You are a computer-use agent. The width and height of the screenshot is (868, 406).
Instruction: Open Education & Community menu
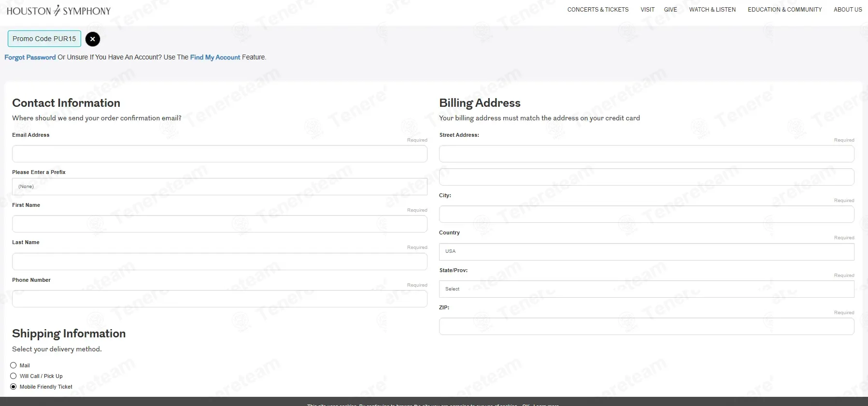click(784, 10)
